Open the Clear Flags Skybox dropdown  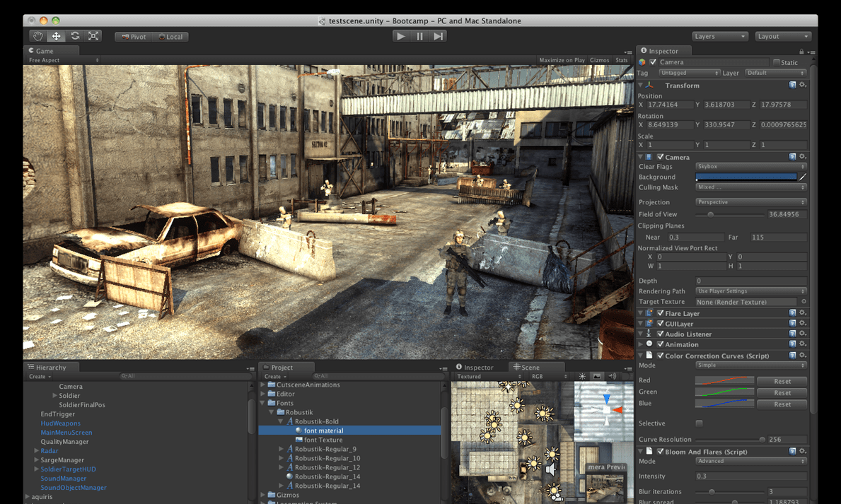[x=751, y=167]
